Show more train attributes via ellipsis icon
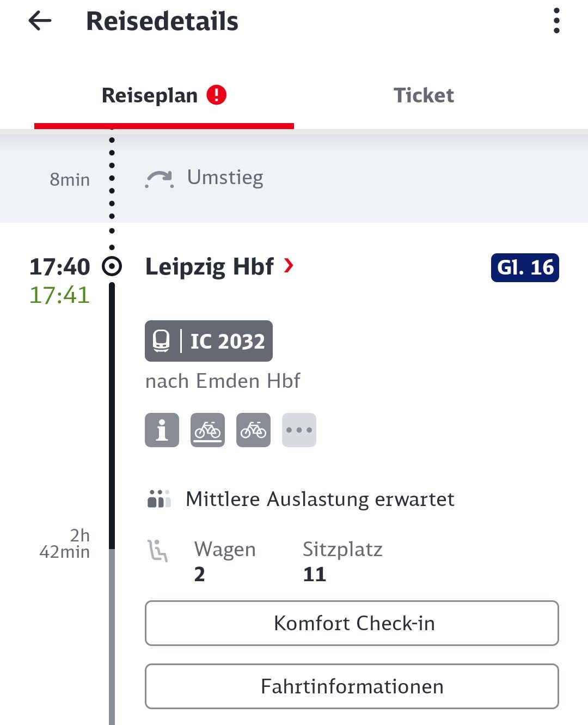Image resolution: width=588 pixels, height=725 pixels. point(299,430)
